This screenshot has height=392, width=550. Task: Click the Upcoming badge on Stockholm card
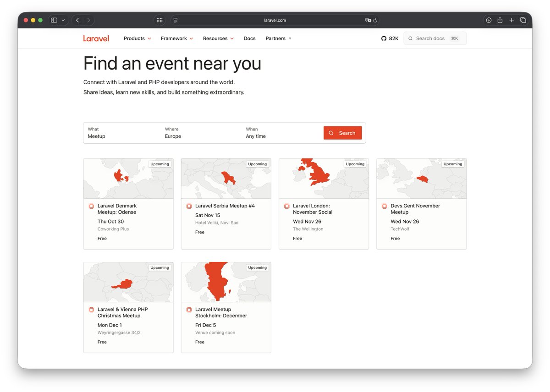[x=257, y=267]
